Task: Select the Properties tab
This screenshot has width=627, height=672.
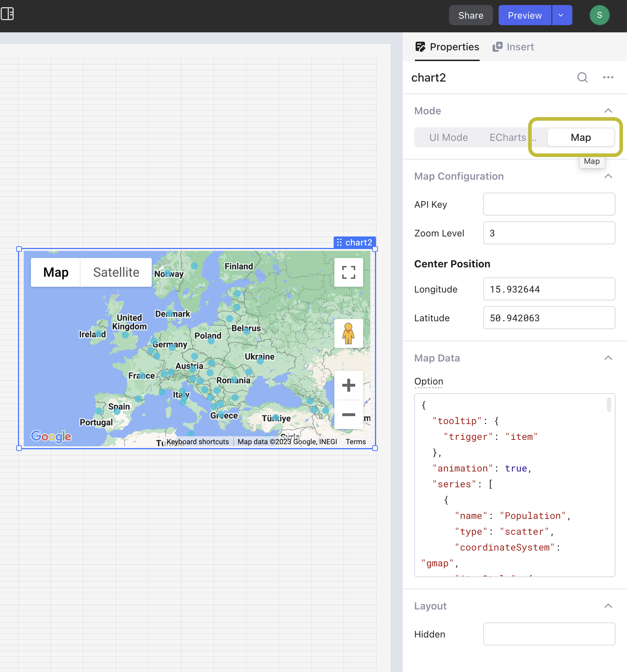Action: (447, 47)
